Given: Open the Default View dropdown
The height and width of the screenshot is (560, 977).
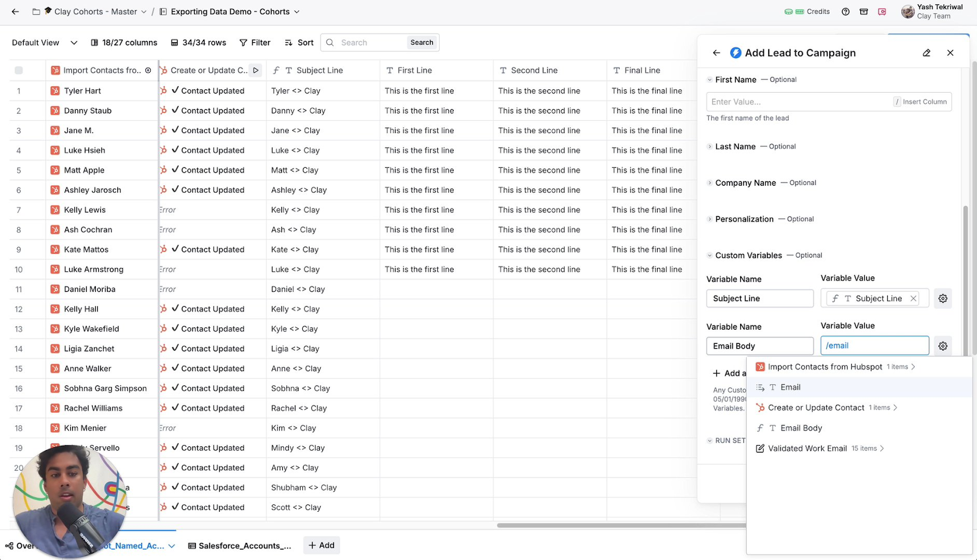Looking at the screenshot, I should click(x=45, y=43).
